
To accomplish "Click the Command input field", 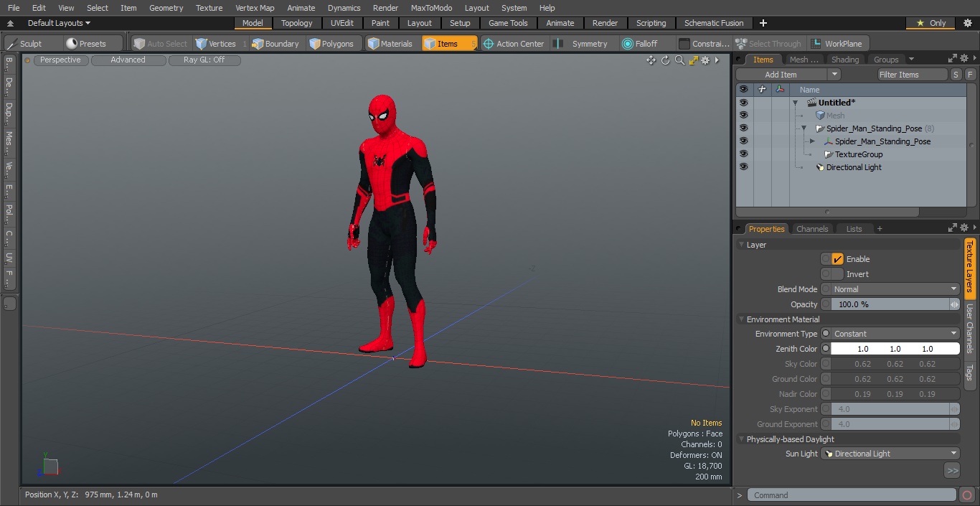I will pyautogui.click(x=852, y=495).
